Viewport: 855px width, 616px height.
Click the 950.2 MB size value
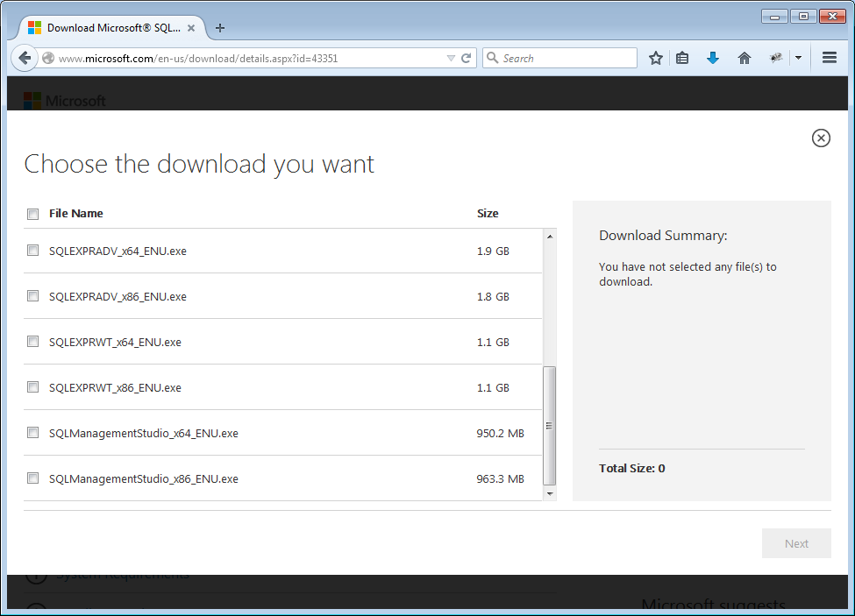500,434
